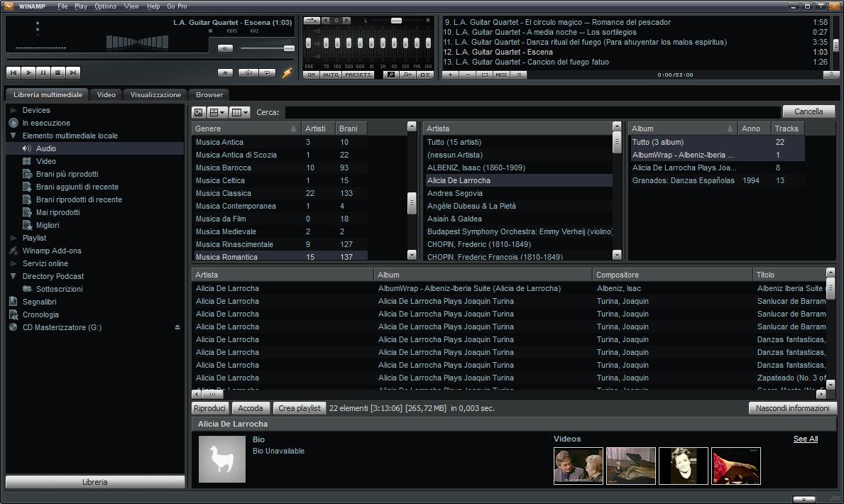Remove tracks with playlist minus button
Screen dimensions: 844x504
coord(468,75)
